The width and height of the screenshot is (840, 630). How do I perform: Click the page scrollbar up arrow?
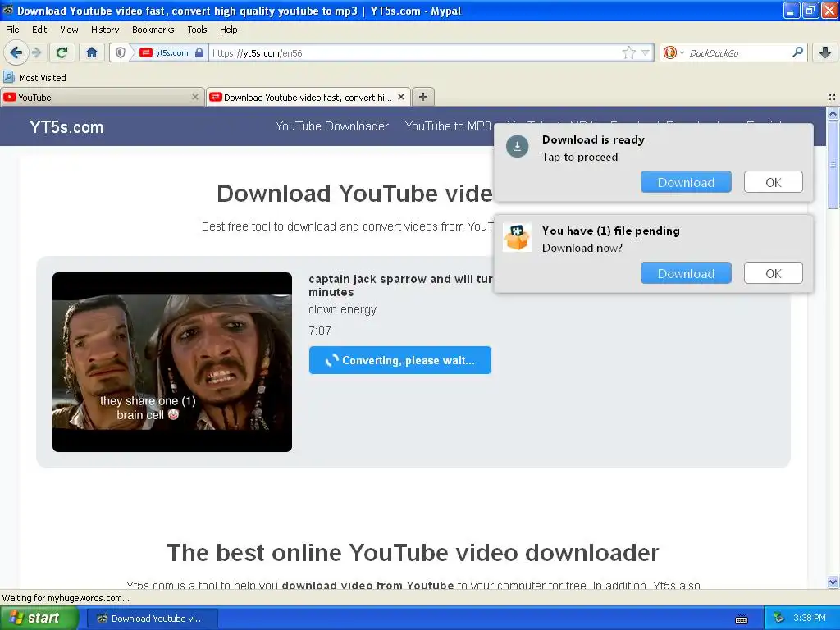pos(833,113)
